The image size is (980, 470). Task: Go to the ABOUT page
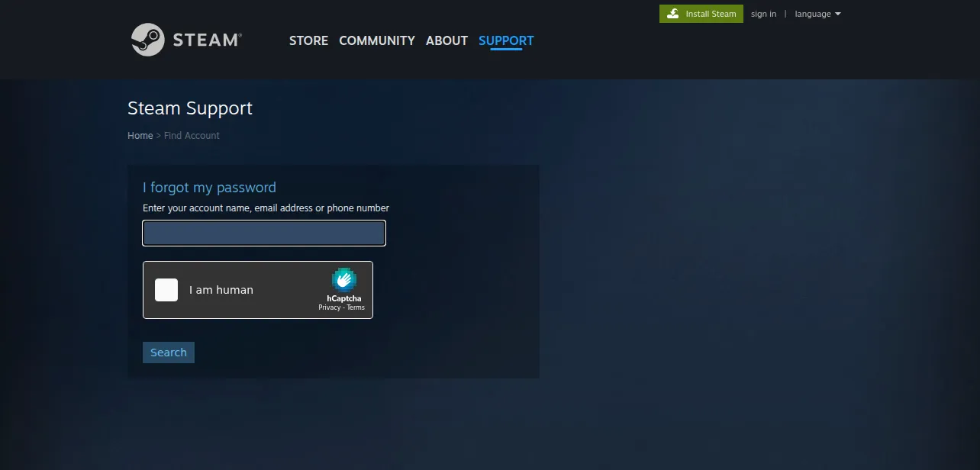446,40
